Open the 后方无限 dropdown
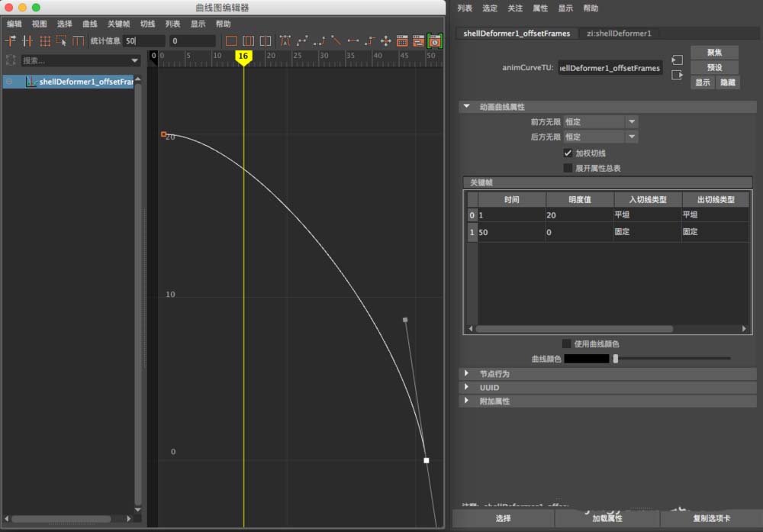This screenshot has width=763, height=532. [600, 137]
